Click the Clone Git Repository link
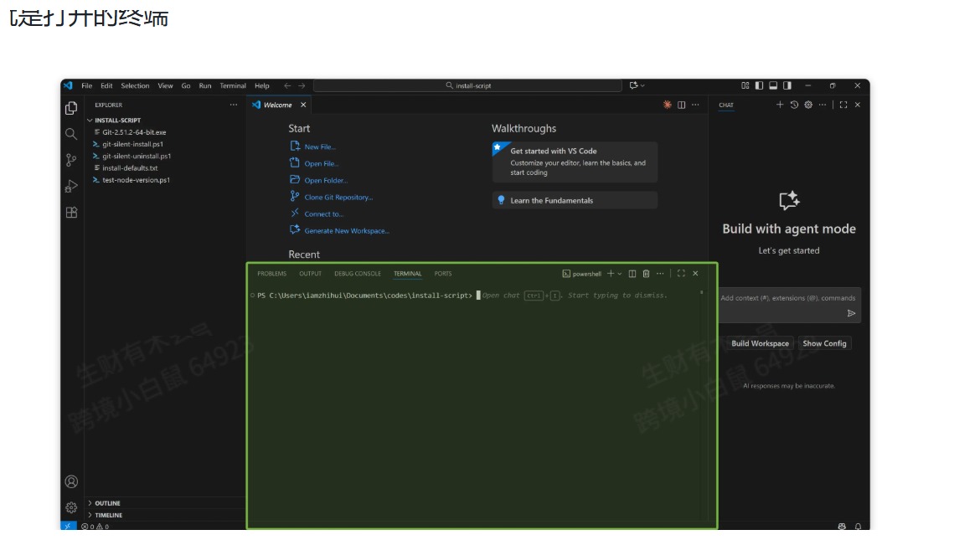This screenshot has width=980, height=540. [x=338, y=198]
